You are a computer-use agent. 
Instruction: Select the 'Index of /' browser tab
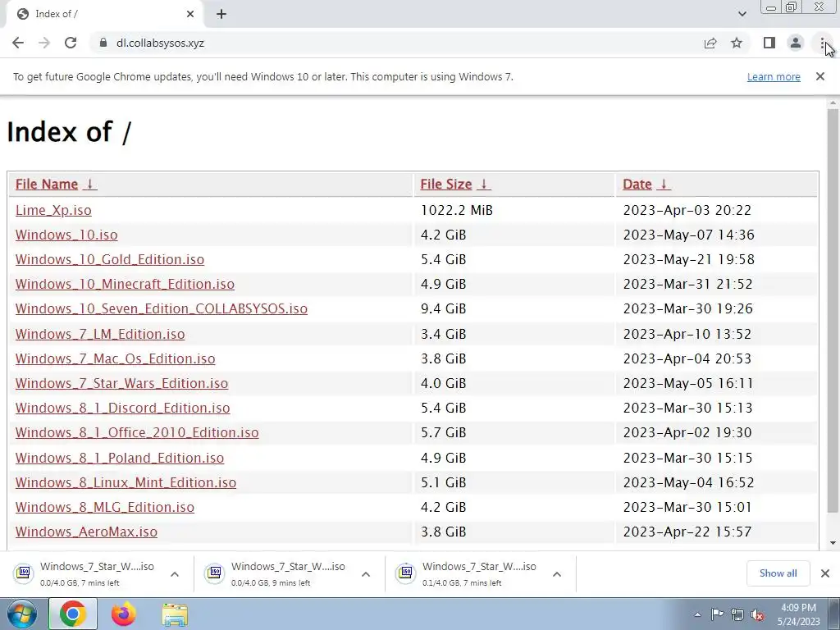pyautogui.click(x=104, y=14)
